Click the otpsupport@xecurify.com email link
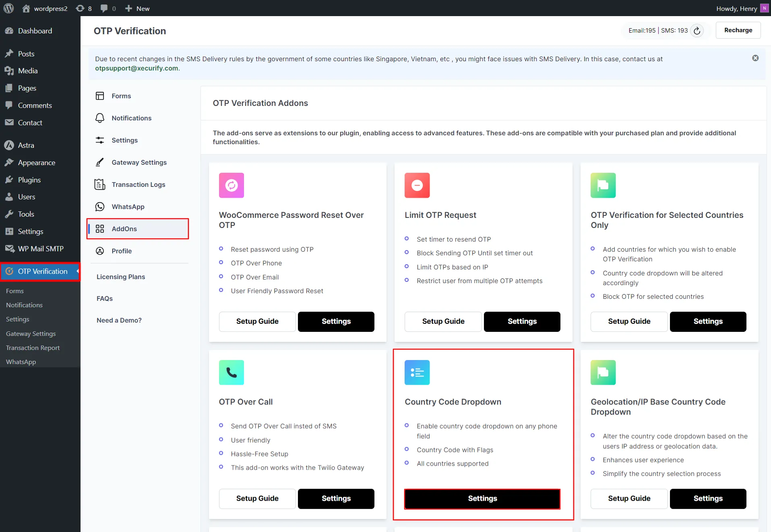The width and height of the screenshot is (771, 532). click(x=136, y=68)
